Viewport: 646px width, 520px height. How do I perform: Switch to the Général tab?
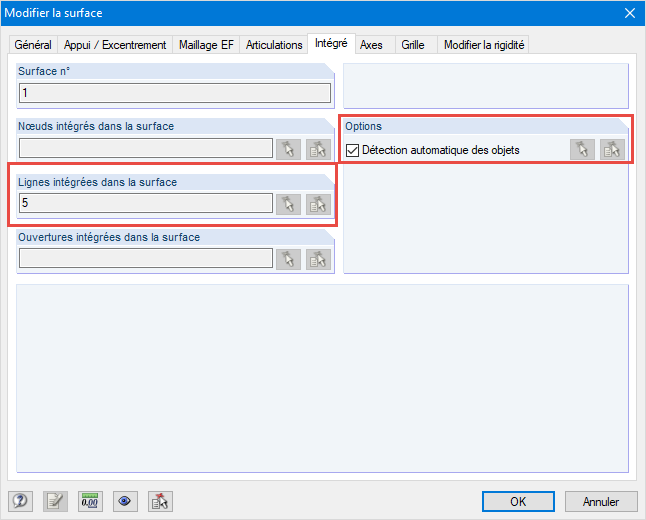click(x=33, y=45)
